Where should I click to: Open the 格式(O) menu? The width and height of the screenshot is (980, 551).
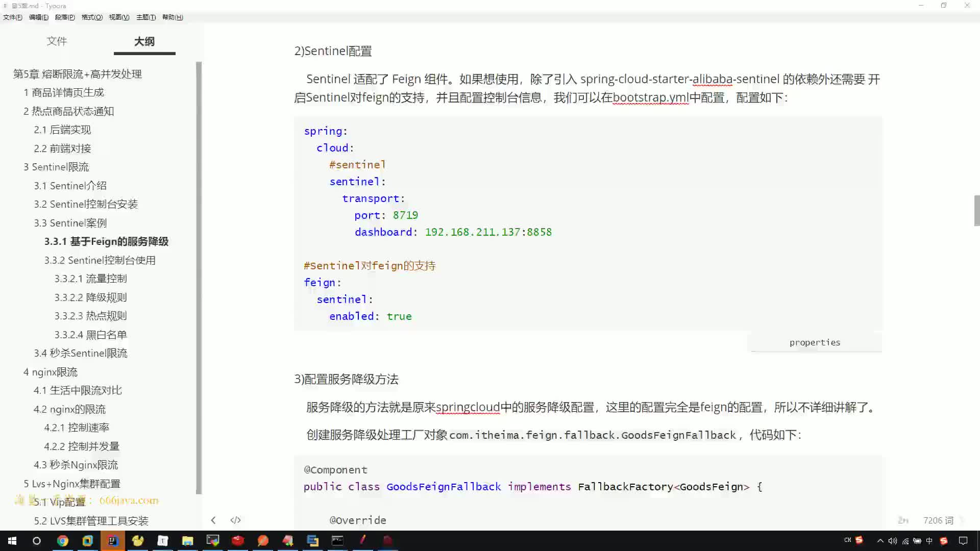[x=92, y=17]
